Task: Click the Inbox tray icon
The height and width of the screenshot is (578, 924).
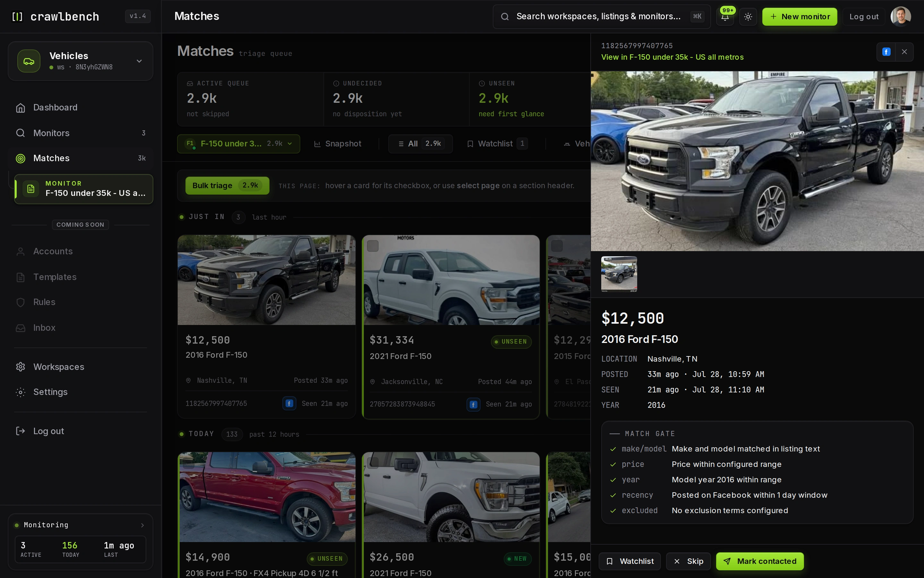Action: coord(21,328)
